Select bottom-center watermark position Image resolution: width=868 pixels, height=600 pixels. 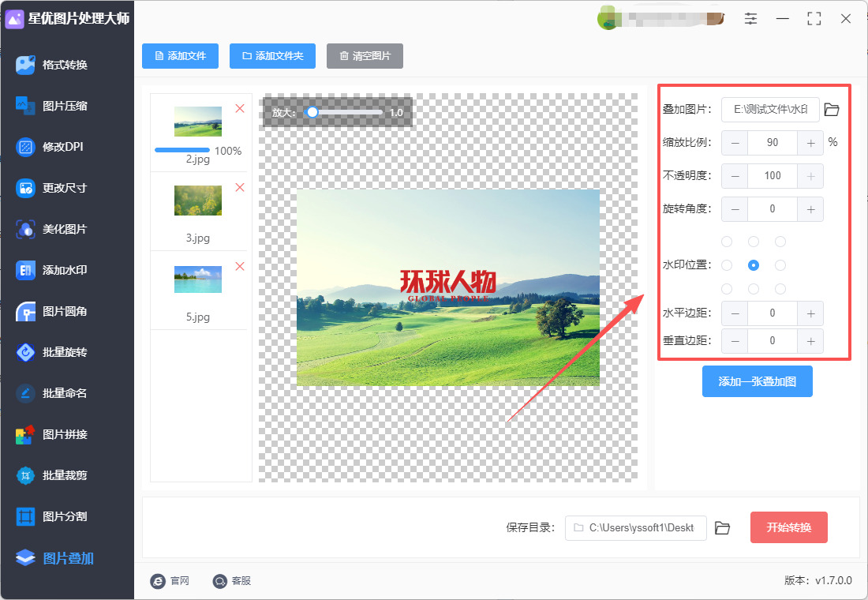coord(754,289)
